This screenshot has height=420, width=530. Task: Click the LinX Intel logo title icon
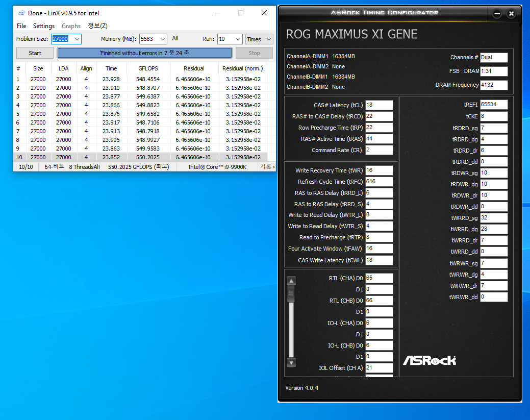21,13
